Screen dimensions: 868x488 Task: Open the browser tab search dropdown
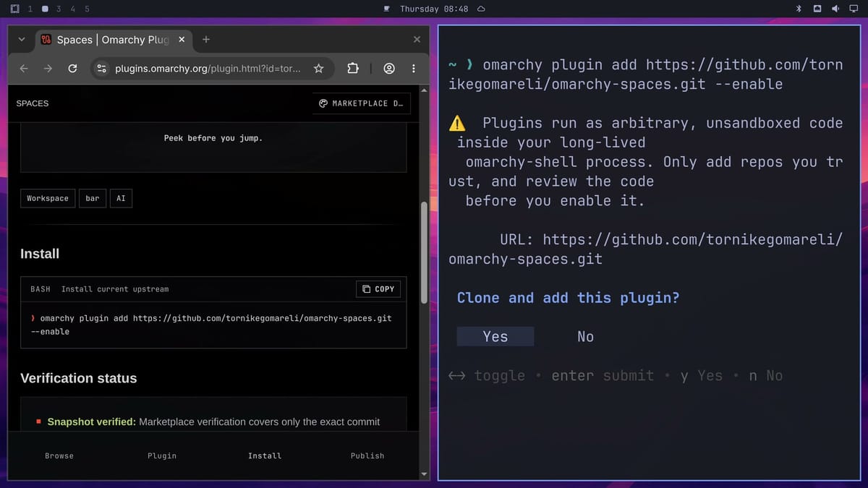coord(22,40)
